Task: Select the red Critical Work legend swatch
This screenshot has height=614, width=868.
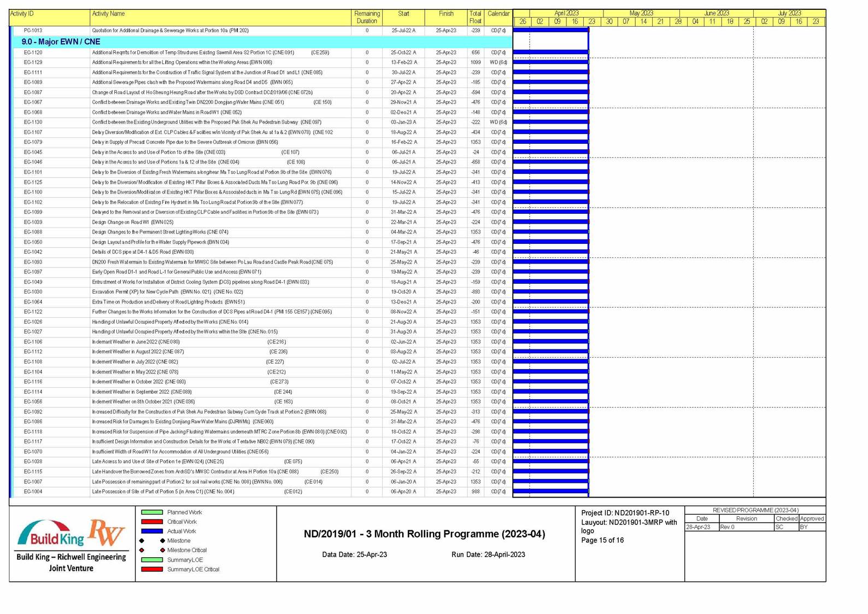Action: point(152,522)
